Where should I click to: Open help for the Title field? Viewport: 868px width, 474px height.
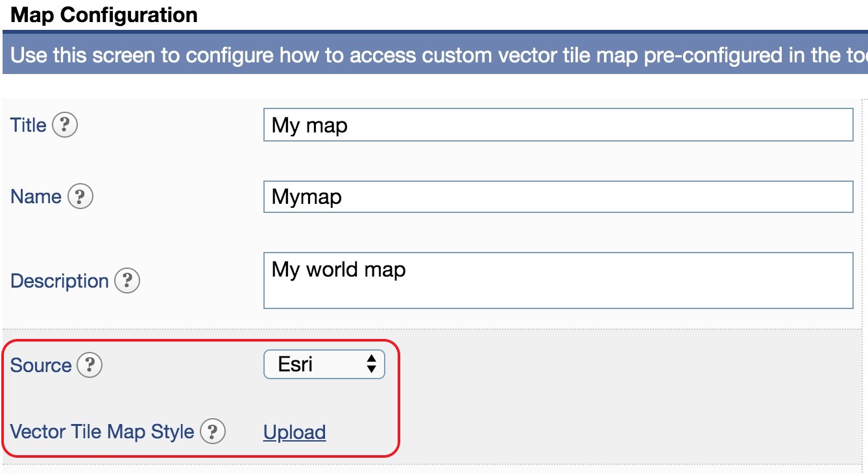(x=66, y=125)
